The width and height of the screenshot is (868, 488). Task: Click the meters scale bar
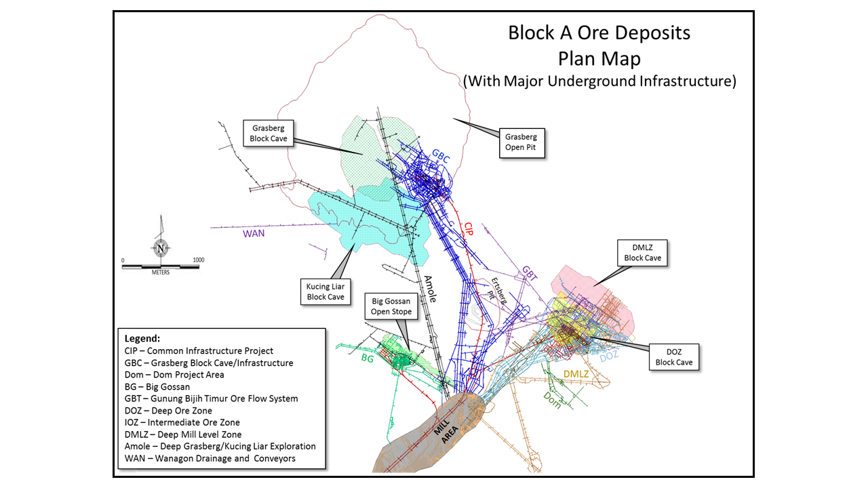tap(161, 266)
